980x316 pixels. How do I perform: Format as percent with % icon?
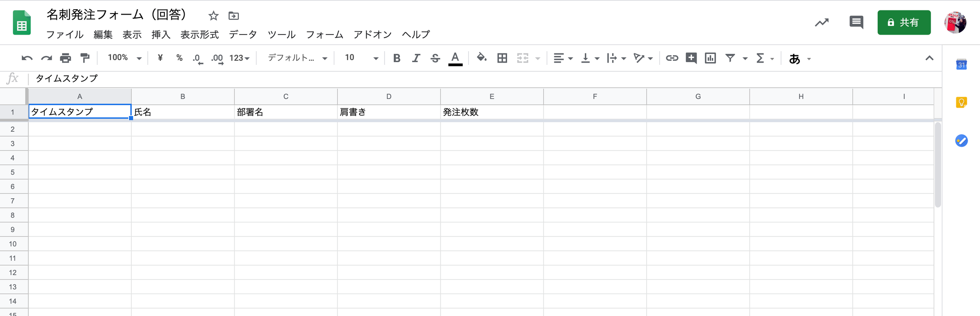(179, 58)
